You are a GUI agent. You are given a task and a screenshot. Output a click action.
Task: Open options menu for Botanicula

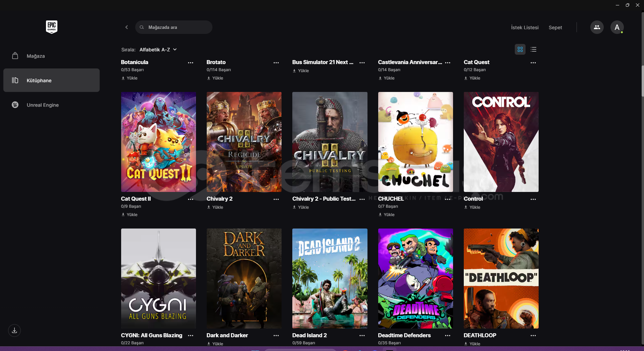tap(191, 63)
